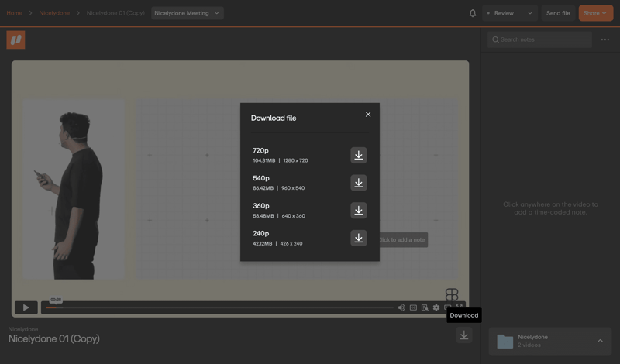Screen dimensions: 620x364
Task: Go to Nicelydone breadcrumb link
Action: 54,13
